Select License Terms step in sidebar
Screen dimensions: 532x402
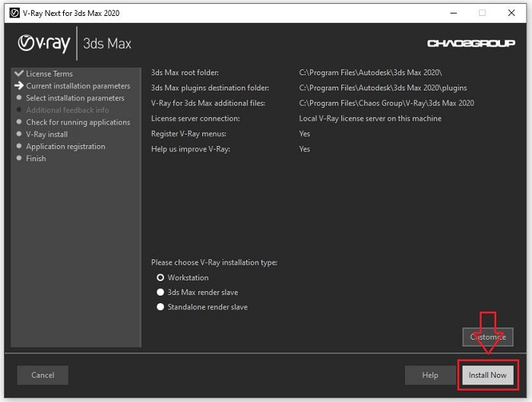click(49, 74)
